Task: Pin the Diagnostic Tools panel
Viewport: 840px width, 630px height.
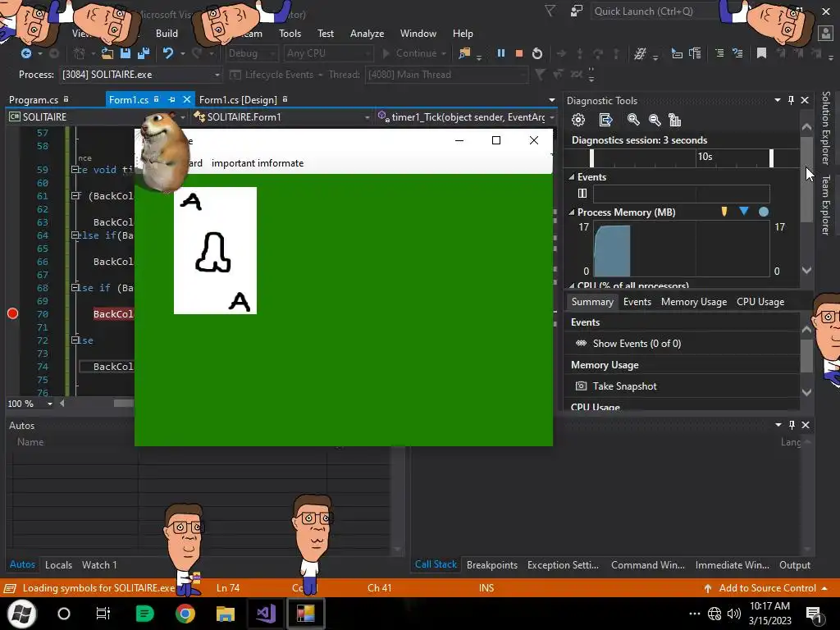Action: point(792,100)
